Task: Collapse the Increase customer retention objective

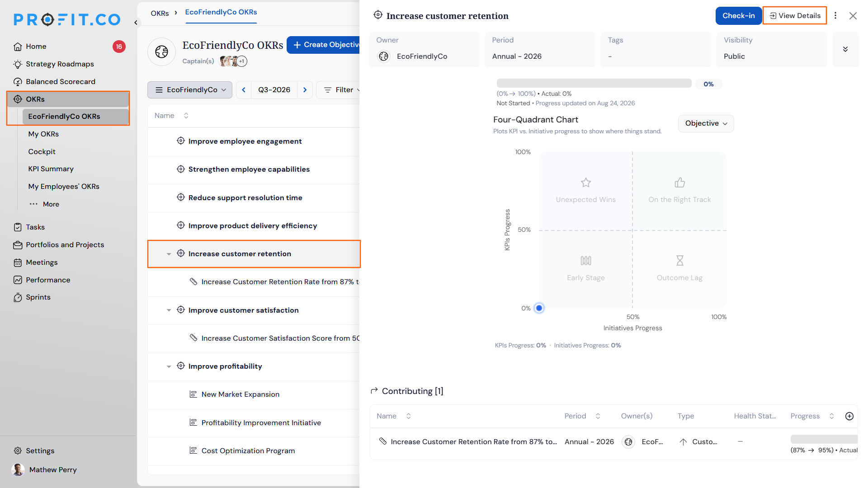Action: [169, 254]
